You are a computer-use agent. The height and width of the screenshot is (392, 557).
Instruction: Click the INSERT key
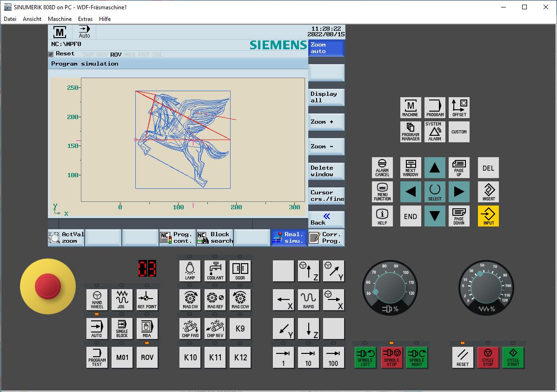pos(489,192)
